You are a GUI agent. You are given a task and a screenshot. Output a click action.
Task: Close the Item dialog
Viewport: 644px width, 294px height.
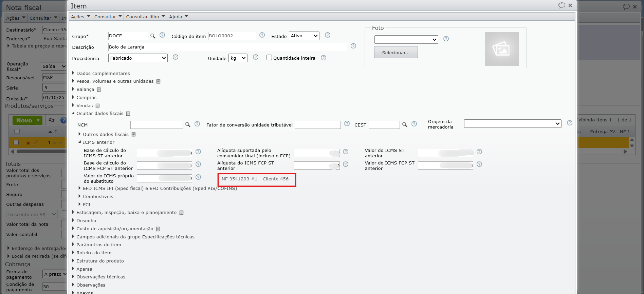(570, 5)
